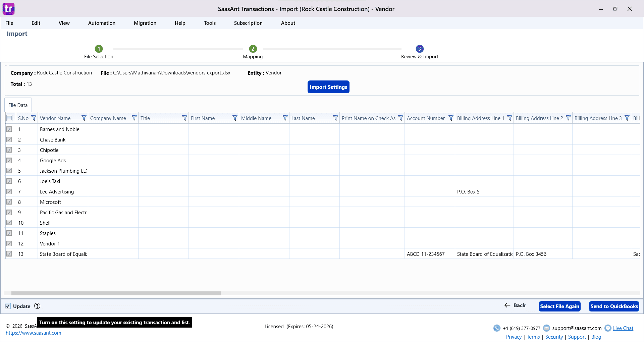This screenshot has width=644, height=342.
Task: Click the phone support icon
Action: coord(497,328)
